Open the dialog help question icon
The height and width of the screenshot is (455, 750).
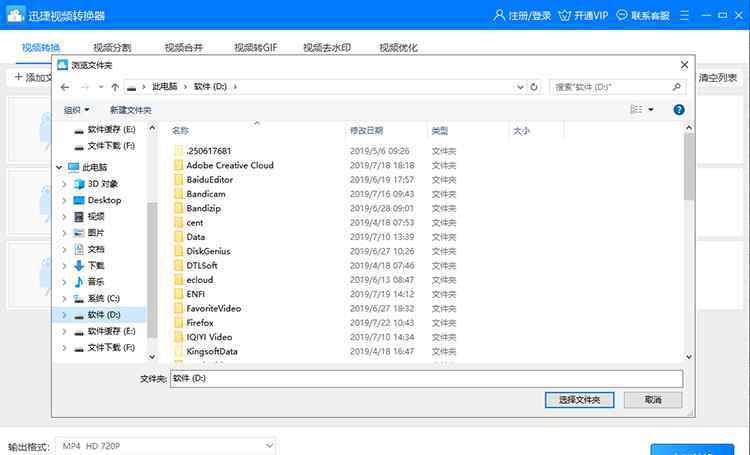click(679, 109)
